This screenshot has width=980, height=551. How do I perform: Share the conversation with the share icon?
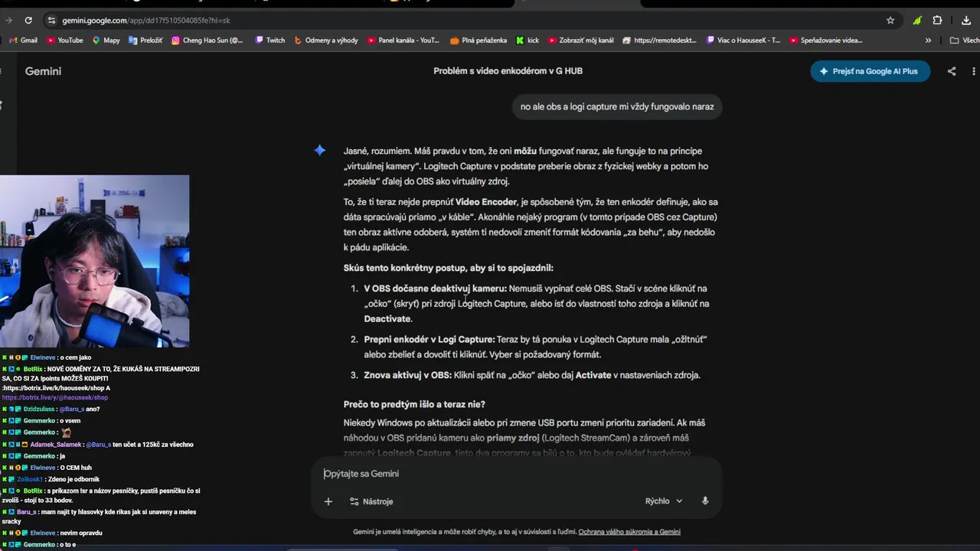pos(952,71)
